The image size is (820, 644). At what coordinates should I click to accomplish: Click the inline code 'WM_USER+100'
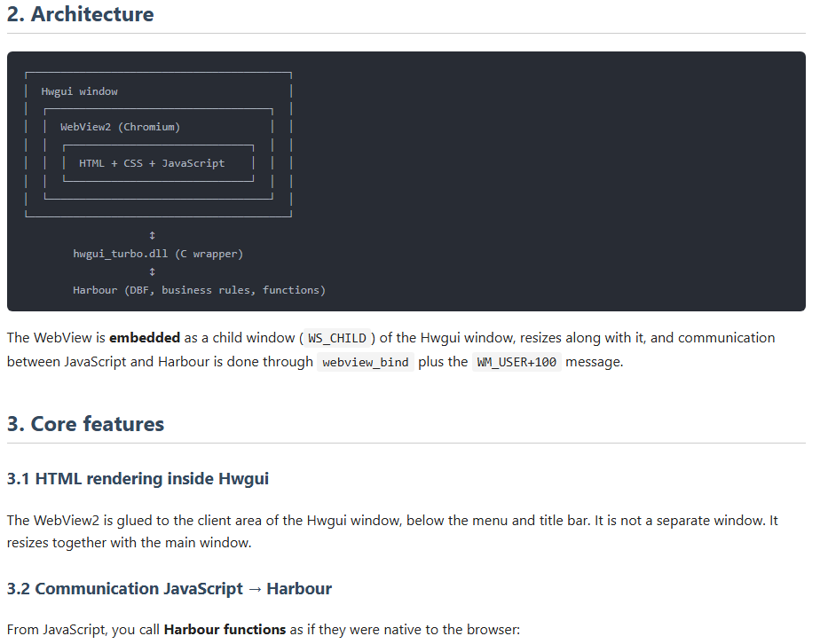[x=516, y=362]
